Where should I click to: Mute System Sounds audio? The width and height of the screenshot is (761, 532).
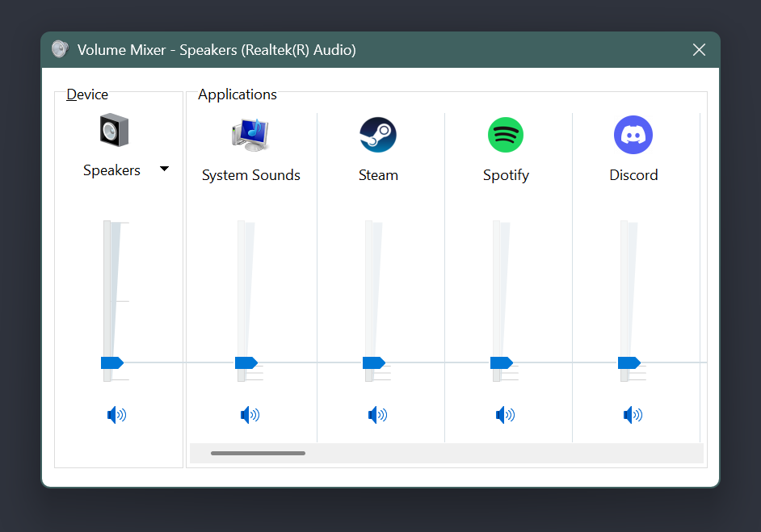click(x=250, y=415)
